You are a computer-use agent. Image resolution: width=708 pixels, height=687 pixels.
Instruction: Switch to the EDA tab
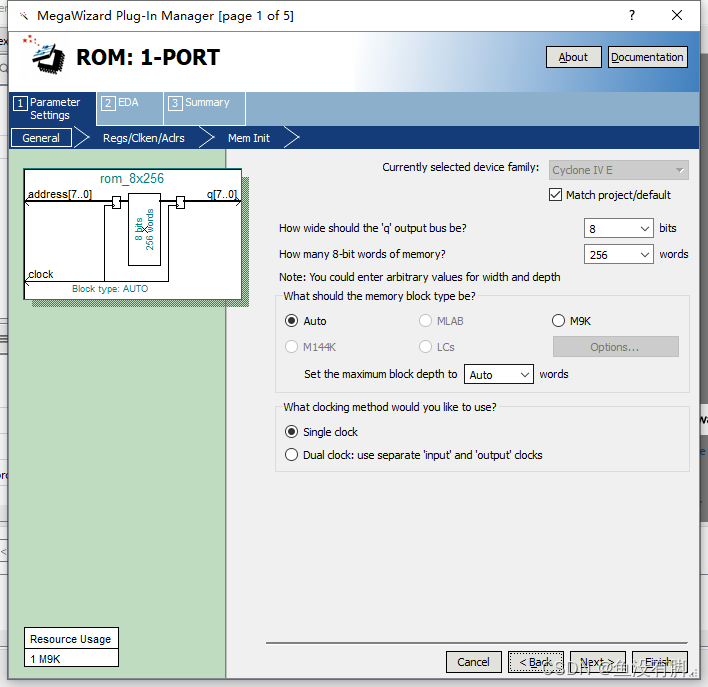[130, 108]
